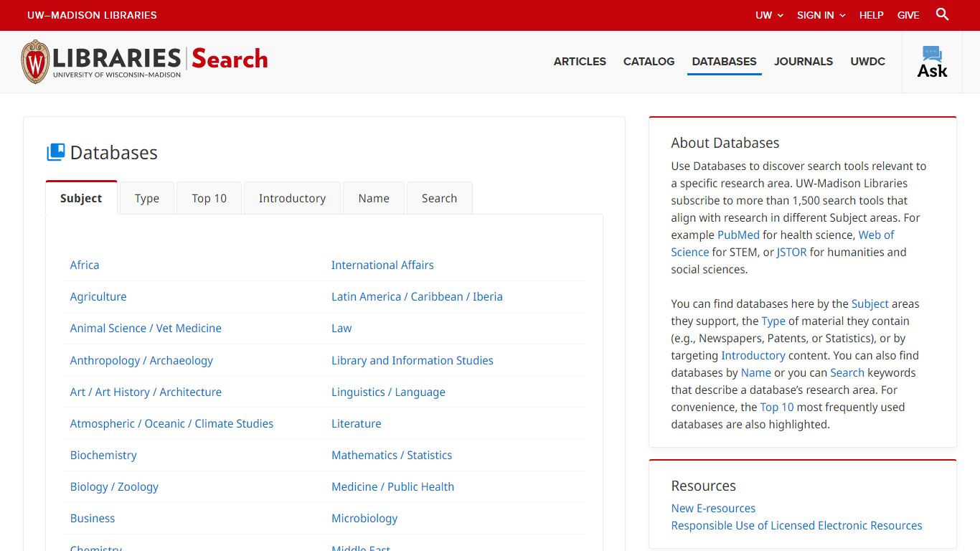Image resolution: width=980 pixels, height=551 pixels.
Task: Click the Search link in About text
Action: pos(847,372)
